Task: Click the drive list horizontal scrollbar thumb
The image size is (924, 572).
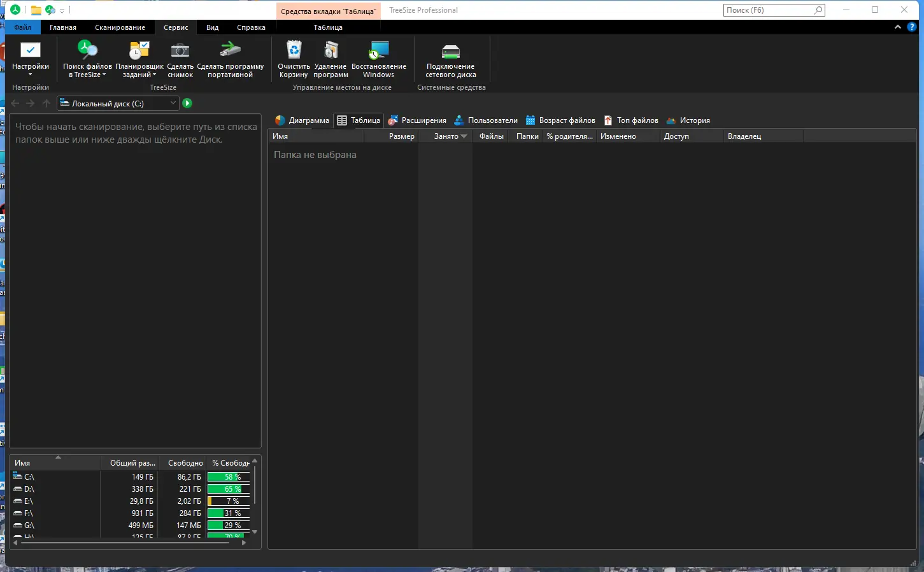Action: coord(125,543)
